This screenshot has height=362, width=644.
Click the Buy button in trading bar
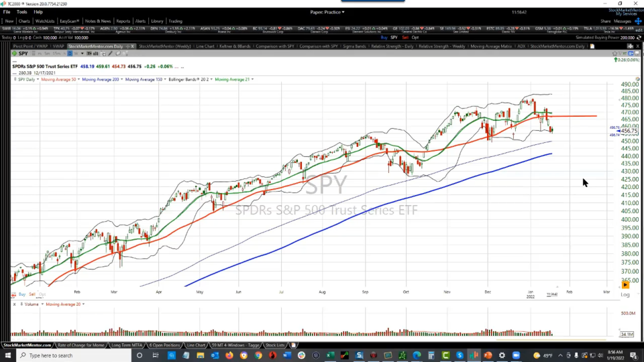pos(384,38)
